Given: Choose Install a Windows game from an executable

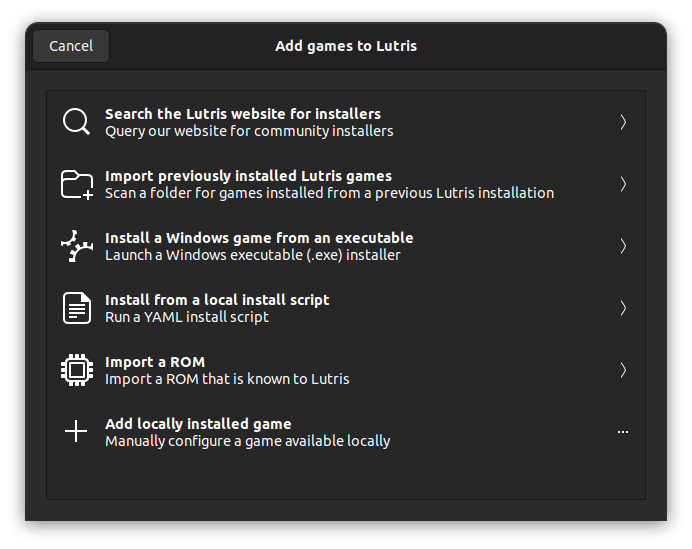Looking at the screenshot, I should click(259, 238).
